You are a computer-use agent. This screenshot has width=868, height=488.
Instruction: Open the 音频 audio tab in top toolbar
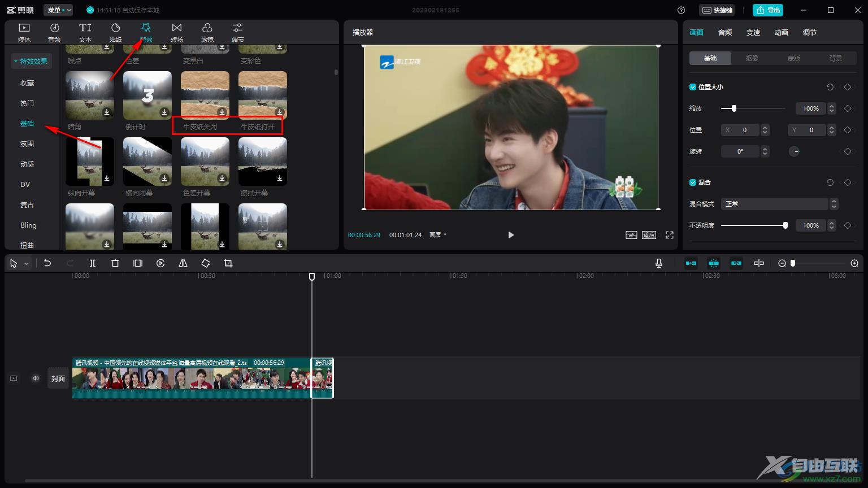click(x=55, y=33)
